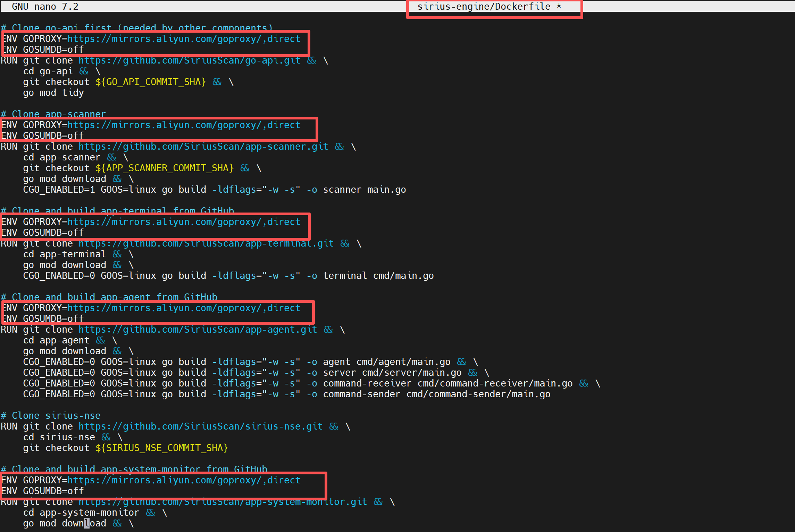
Task: Click the sirius-nse.git clone URL
Action: 200,426
